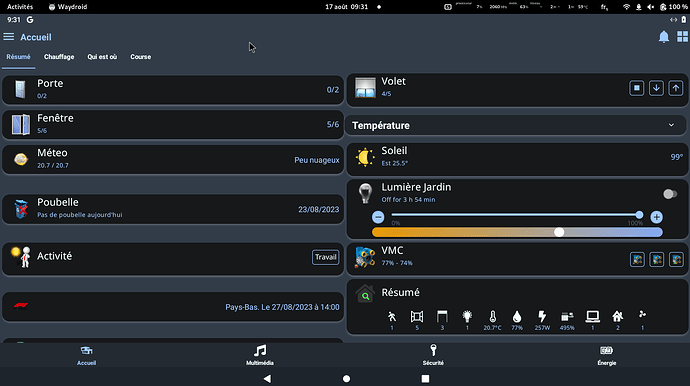
Task: Raise the Volet shutter with up arrow
Action: click(676, 88)
